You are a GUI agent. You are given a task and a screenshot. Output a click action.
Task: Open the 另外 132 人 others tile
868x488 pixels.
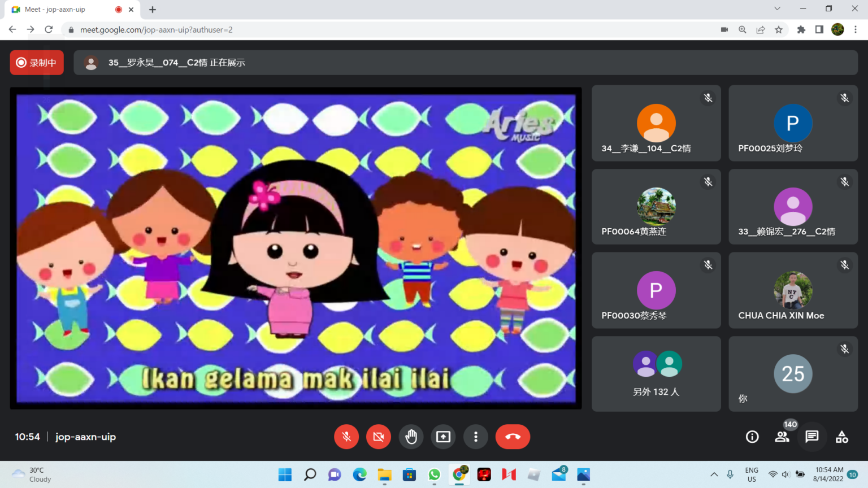tap(656, 374)
